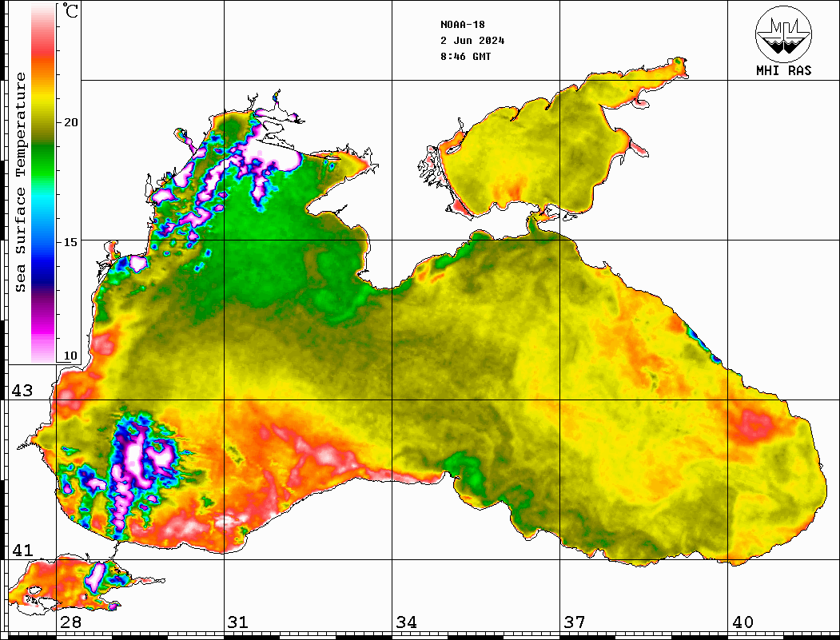Viewport: 840px width, 640px height.
Task: Click the MHI RAS logo emblem
Action: pyautogui.click(x=783, y=34)
